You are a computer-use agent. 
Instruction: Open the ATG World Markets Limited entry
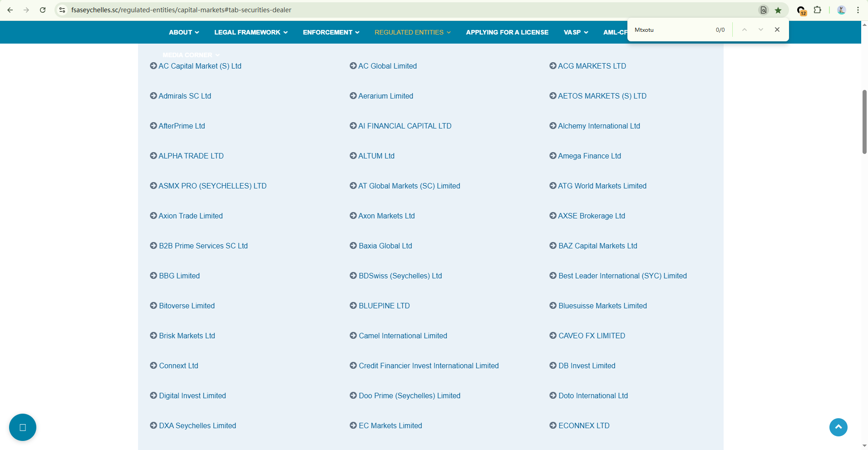(x=602, y=186)
